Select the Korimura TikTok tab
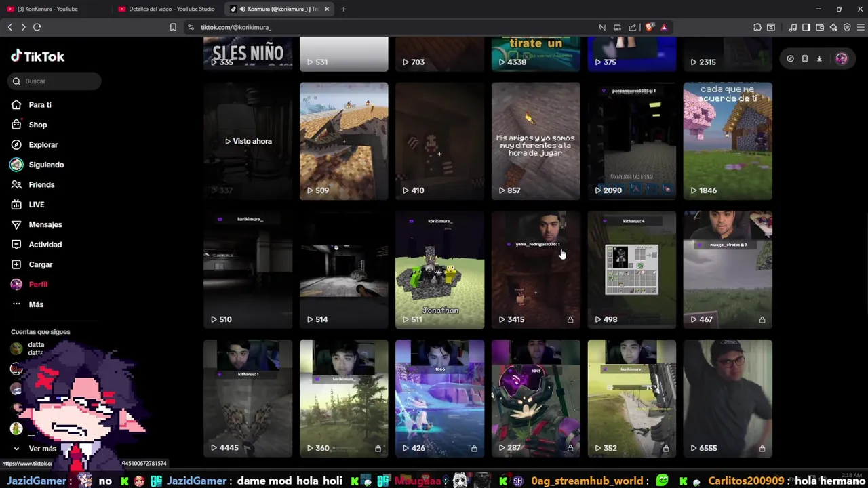The image size is (868, 488). click(x=279, y=9)
